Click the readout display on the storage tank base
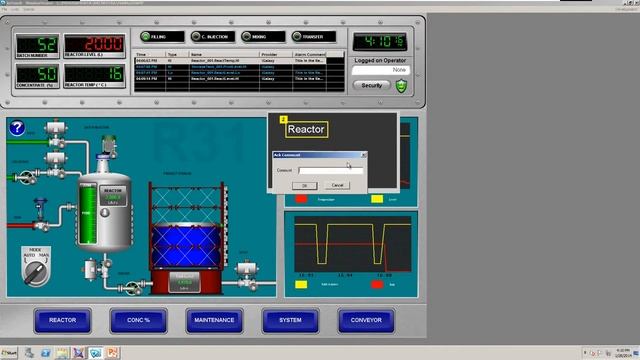 [184, 282]
